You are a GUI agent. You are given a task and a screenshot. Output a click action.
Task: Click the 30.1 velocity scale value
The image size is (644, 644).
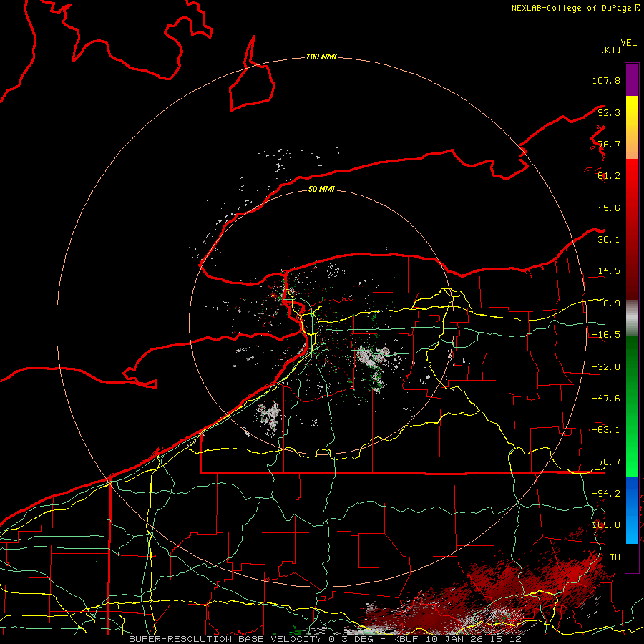click(609, 240)
